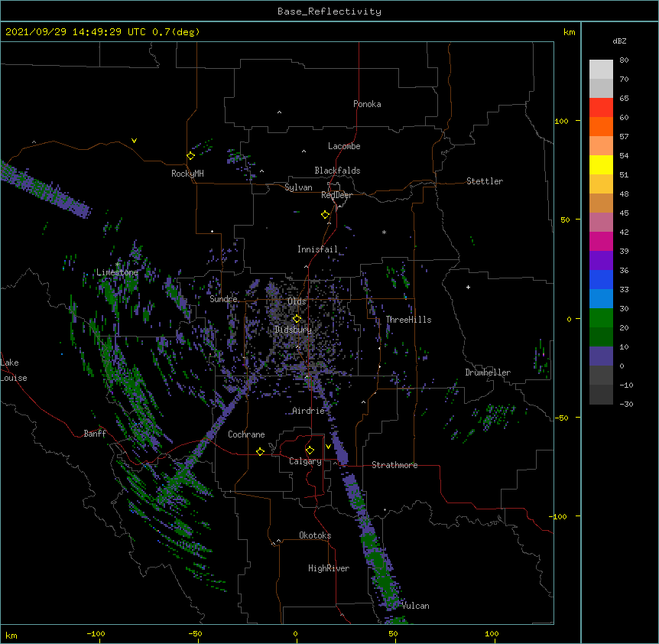This screenshot has width=659, height=644.
Task: Select the light orange 57 dBZ legend swatch
Action: (601, 146)
